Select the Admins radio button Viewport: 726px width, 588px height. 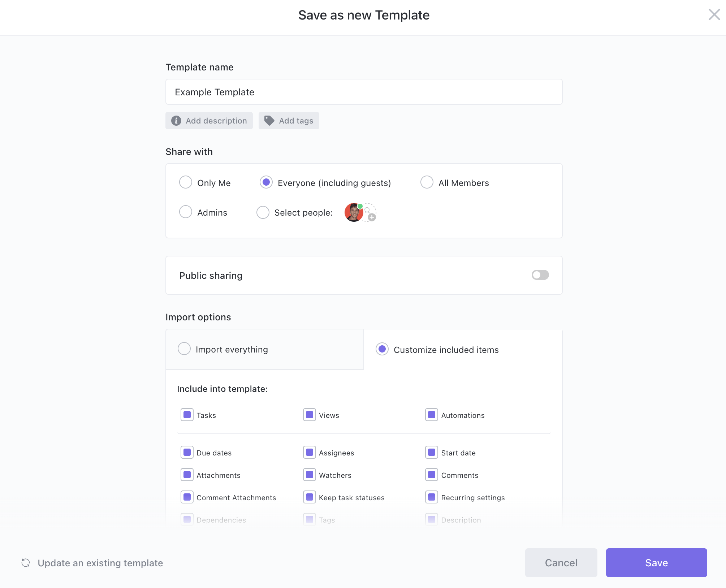click(x=186, y=212)
